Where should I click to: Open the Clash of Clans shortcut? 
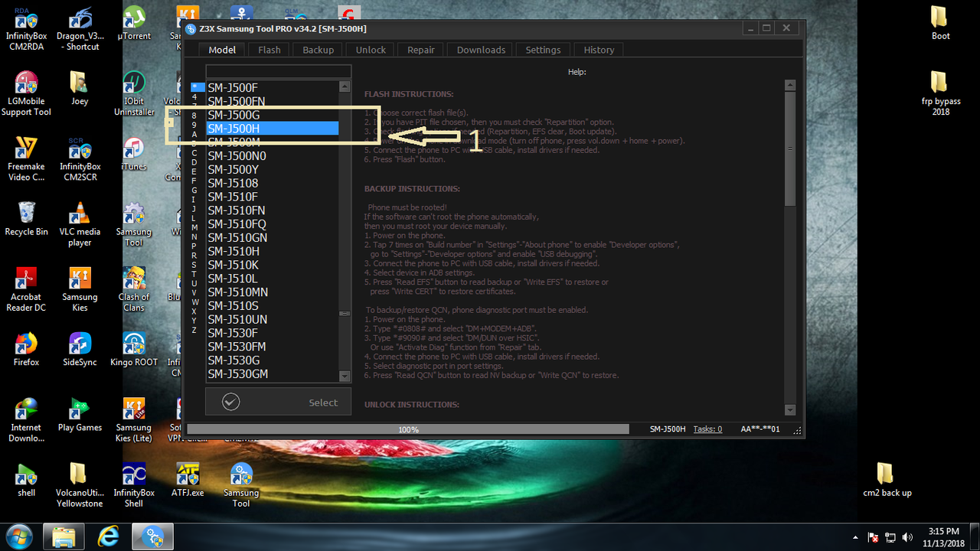tap(134, 289)
